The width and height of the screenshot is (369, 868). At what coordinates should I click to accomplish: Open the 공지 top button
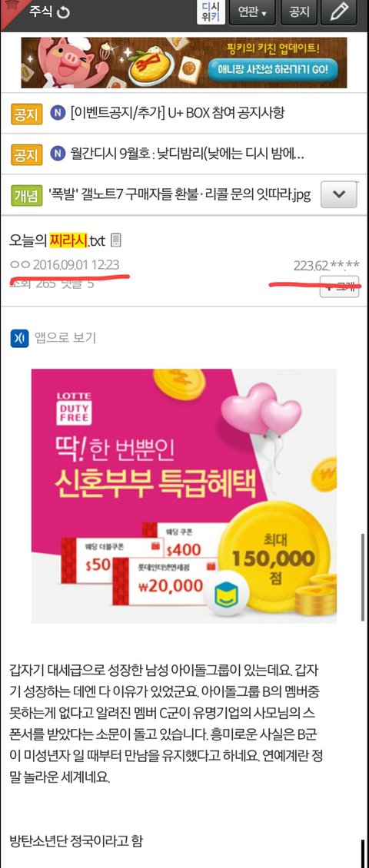tap(298, 12)
